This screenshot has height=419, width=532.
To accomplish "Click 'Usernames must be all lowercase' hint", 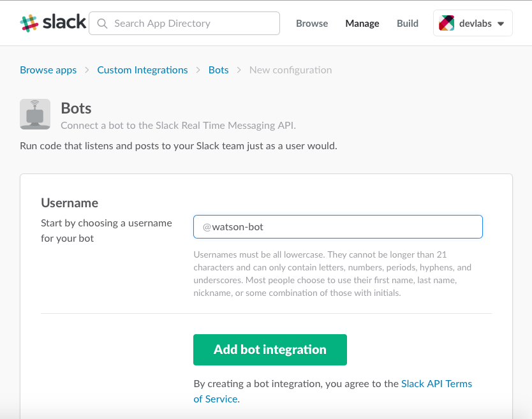I will pos(332,274).
